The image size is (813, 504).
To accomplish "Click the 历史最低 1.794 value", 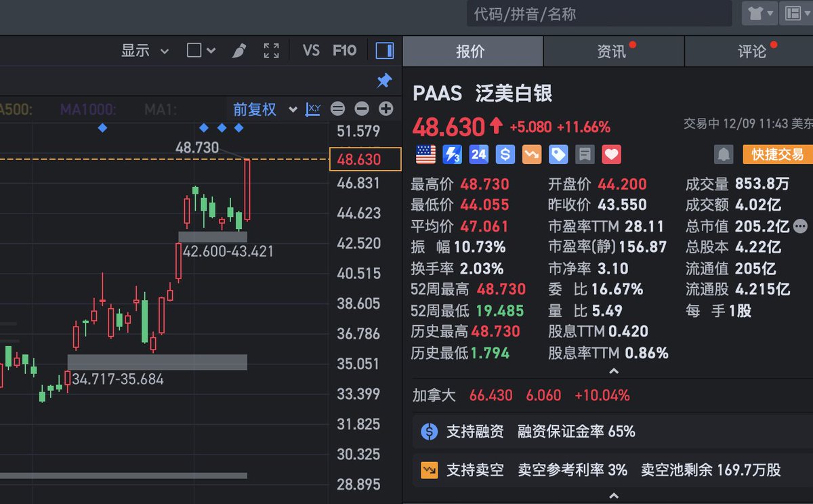I will coord(490,353).
